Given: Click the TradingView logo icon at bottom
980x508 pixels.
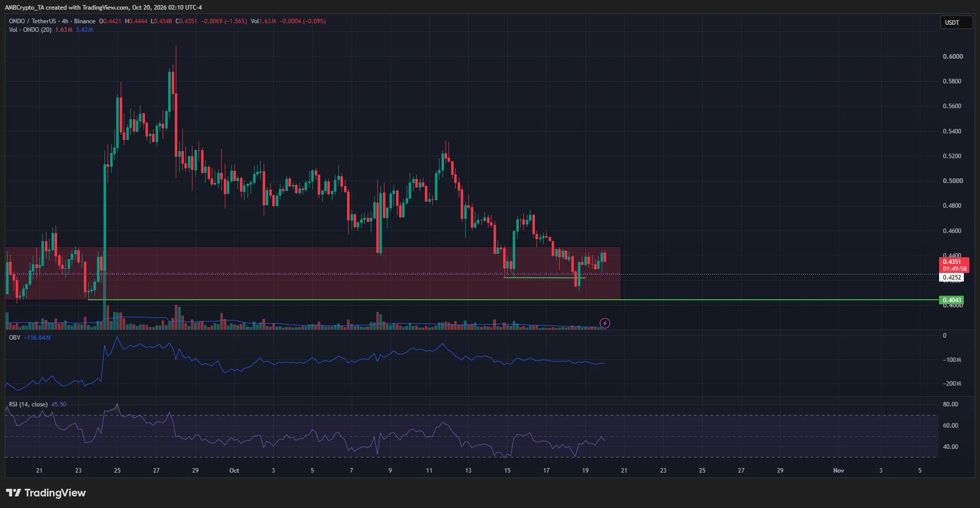Looking at the screenshot, I should tap(13, 493).
